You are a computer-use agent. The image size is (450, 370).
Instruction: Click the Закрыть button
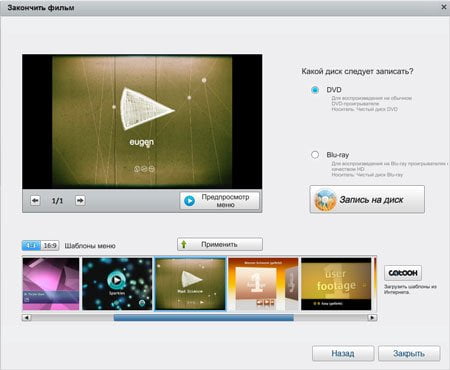coord(409,353)
